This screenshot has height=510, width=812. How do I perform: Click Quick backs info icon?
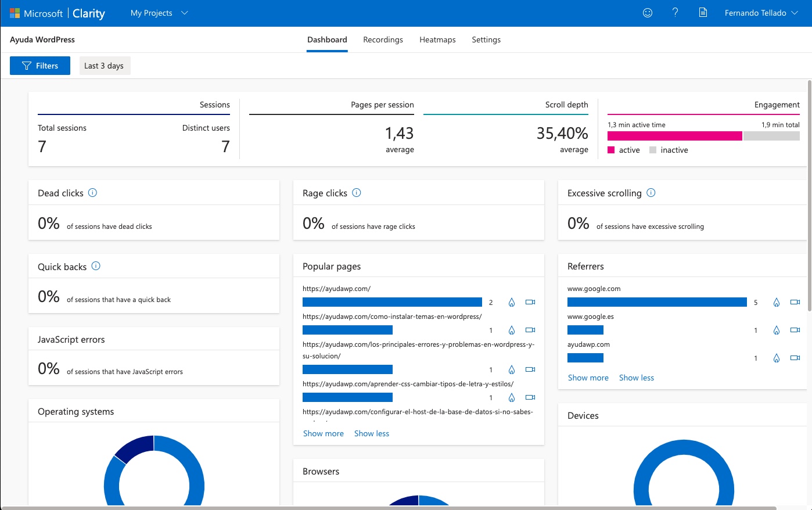click(x=96, y=266)
